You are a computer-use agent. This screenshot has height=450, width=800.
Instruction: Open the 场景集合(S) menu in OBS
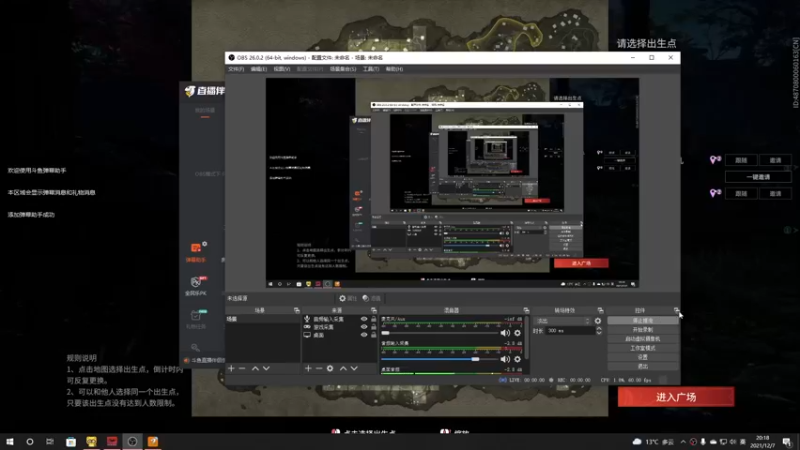point(343,69)
